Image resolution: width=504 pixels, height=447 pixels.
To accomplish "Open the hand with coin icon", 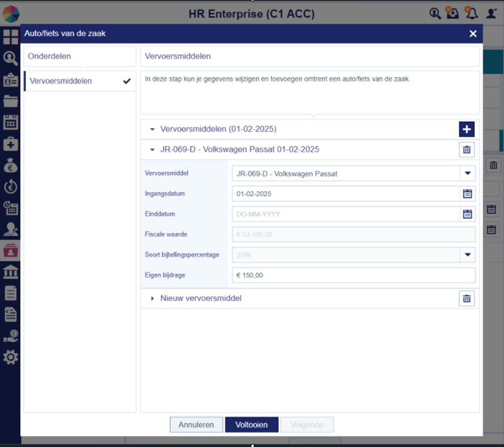I will (11, 336).
